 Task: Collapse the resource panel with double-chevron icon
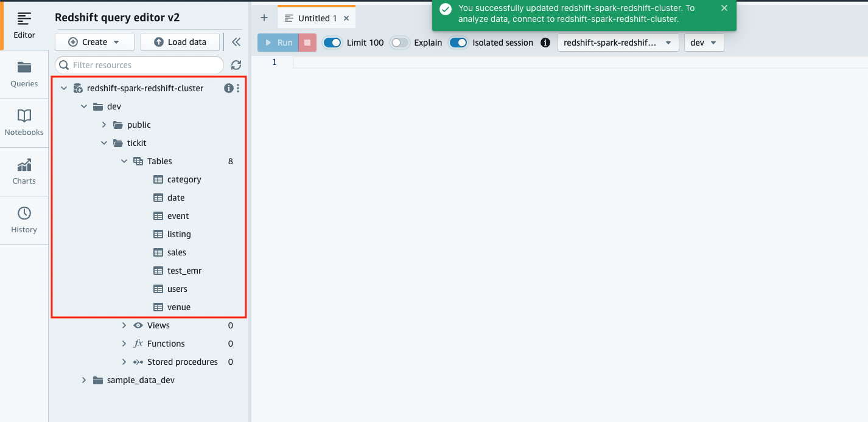pos(236,42)
